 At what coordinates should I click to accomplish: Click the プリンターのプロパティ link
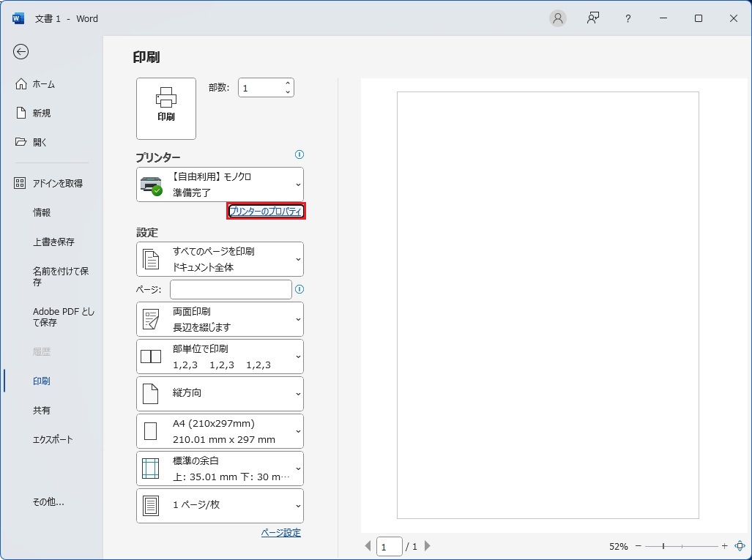click(x=266, y=212)
